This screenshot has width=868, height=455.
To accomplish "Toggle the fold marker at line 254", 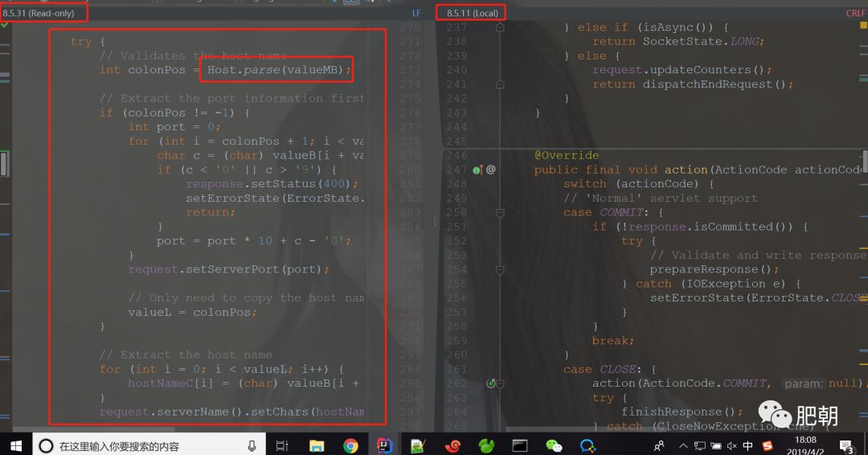I will click(500, 269).
